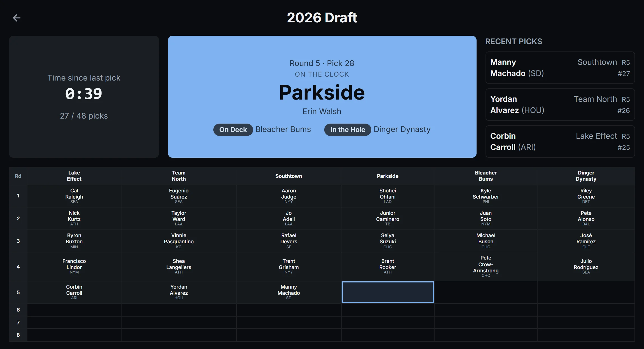644x349 pixels.
Task: Open the Yordan Alvarez recent pick card
Action: [x=560, y=105]
